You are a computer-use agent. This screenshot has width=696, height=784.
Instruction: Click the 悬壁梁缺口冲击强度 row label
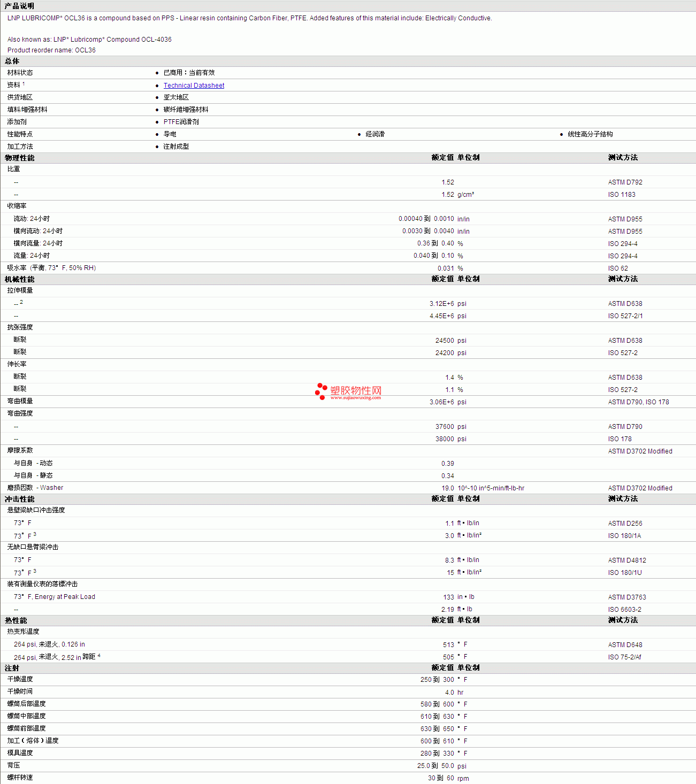[36, 510]
